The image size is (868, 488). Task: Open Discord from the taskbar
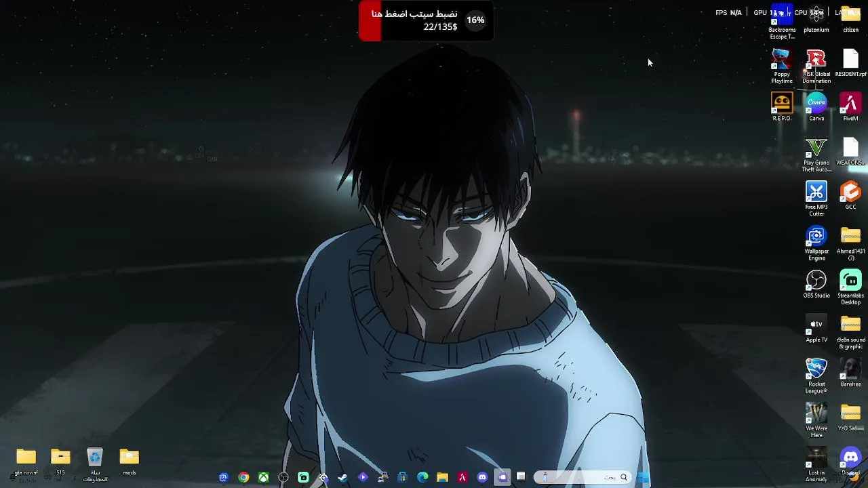pos(482,477)
